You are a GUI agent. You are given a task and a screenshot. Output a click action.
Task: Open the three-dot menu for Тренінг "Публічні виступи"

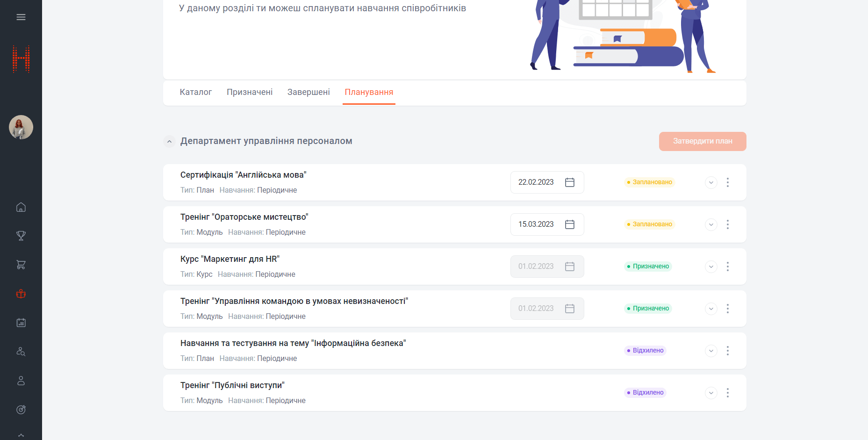tap(727, 393)
